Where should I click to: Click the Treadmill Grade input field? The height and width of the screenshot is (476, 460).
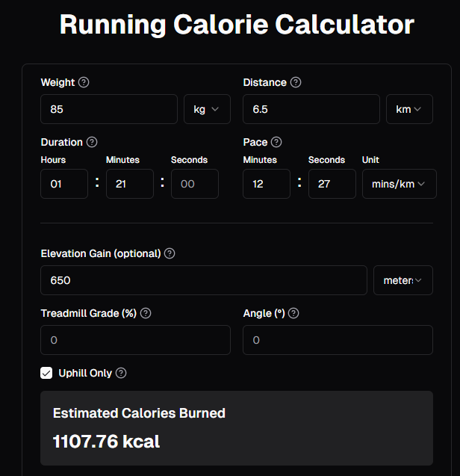pos(135,340)
